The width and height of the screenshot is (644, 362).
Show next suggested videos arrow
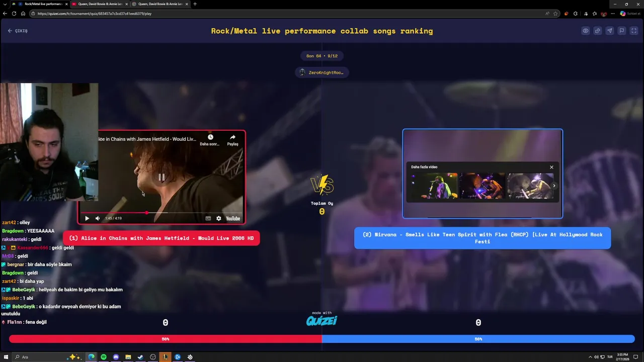pyautogui.click(x=554, y=186)
